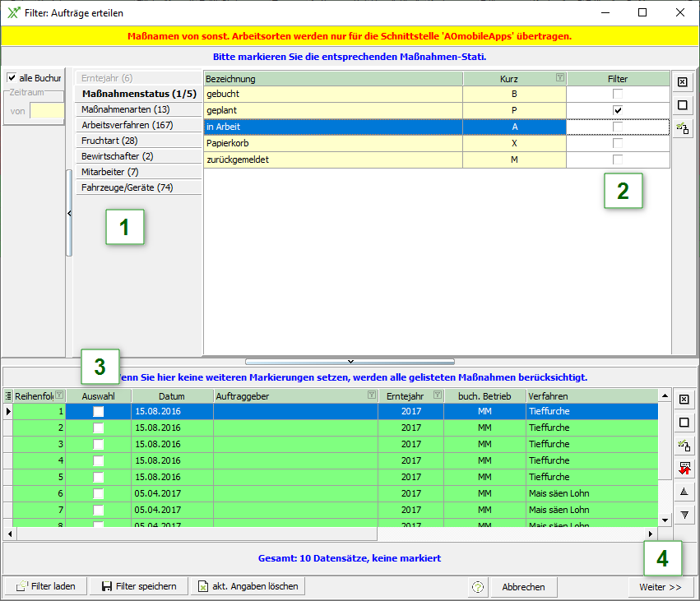700x601 pixels.
Task: Click deselect-all icon beside status filter grid
Action: pos(682,105)
